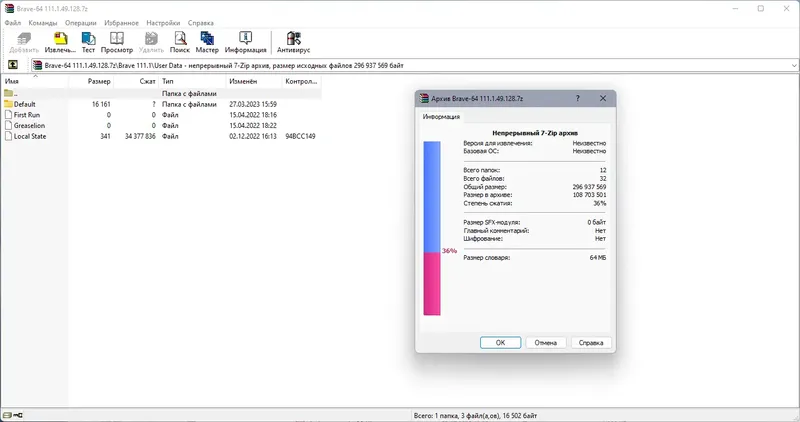
Task: Click the 16 161 size value
Action: click(x=101, y=104)
